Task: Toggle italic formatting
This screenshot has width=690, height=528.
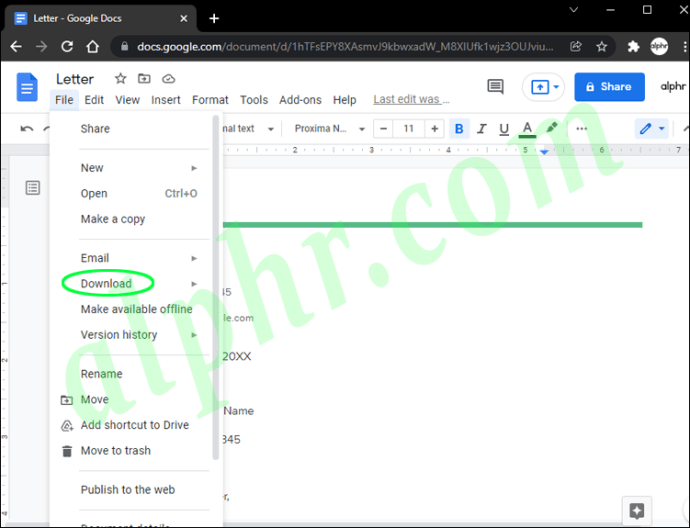Action: (x=482, y=128)
